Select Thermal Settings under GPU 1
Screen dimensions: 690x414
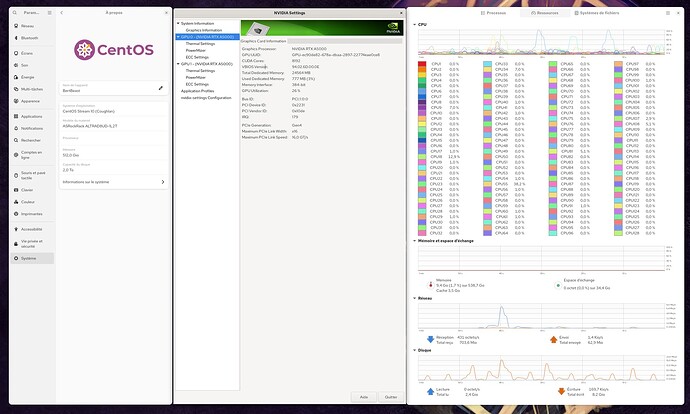point(200,70)
